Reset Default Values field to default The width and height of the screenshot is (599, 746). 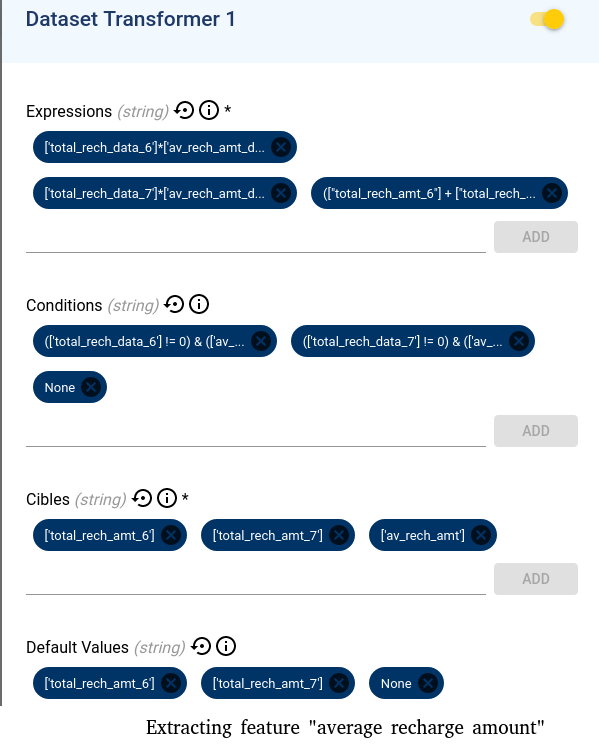(x=201, y=647)
